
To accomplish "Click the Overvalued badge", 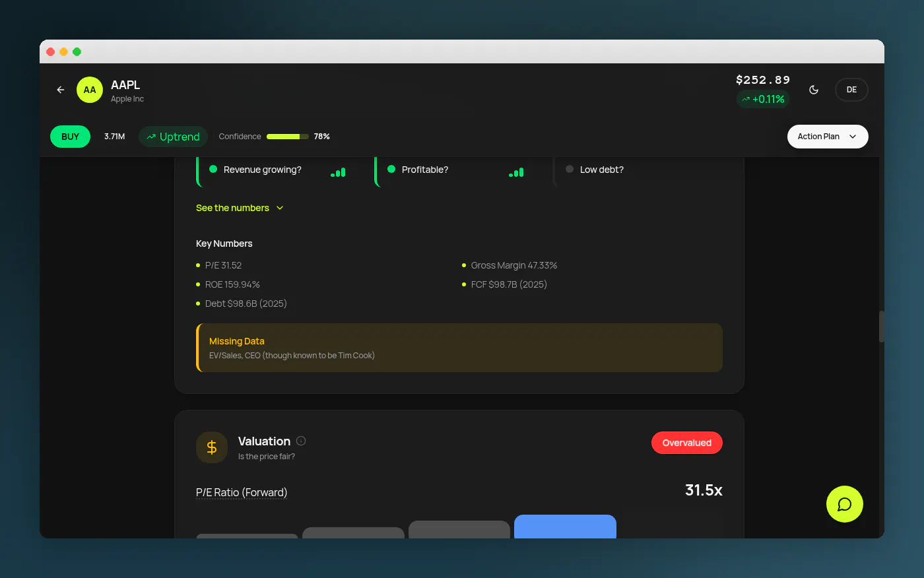I will pyautogui.click(x=687, y=443).
